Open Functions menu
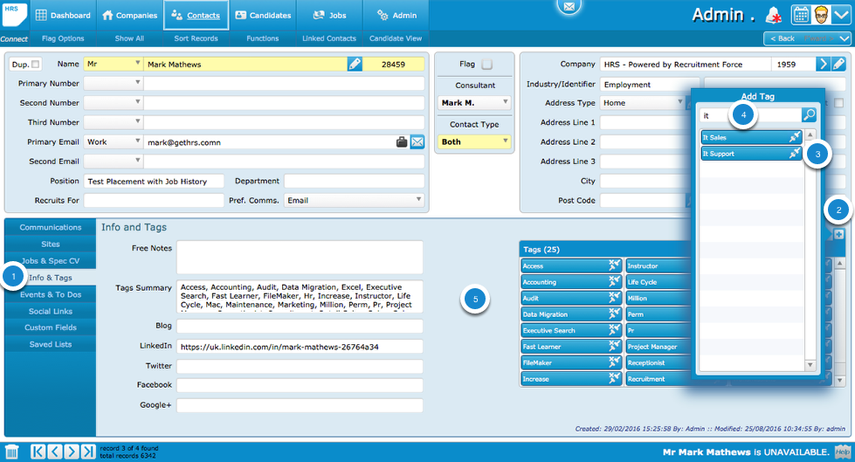Screen dimensions: 855x462 (x=263, y=38)
